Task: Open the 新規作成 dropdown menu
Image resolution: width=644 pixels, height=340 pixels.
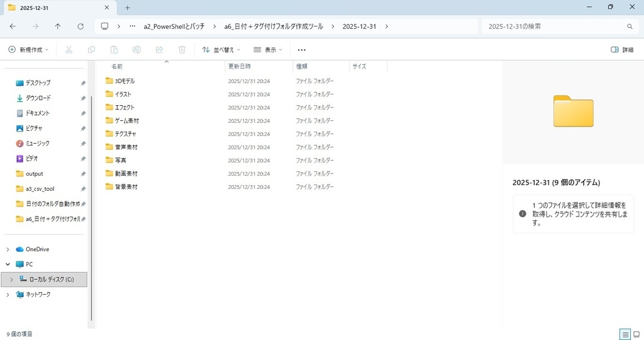Action: [x=28, y=50]
